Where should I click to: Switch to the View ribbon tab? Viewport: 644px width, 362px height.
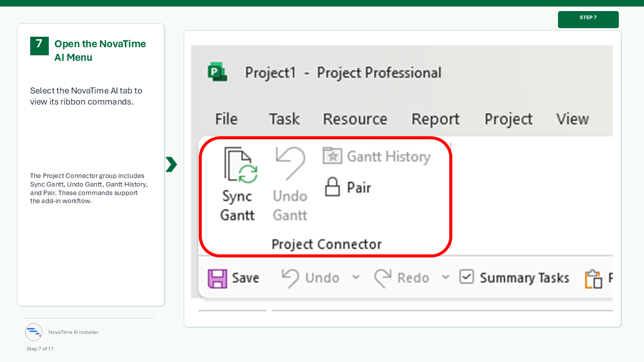(x=573, y=119)
